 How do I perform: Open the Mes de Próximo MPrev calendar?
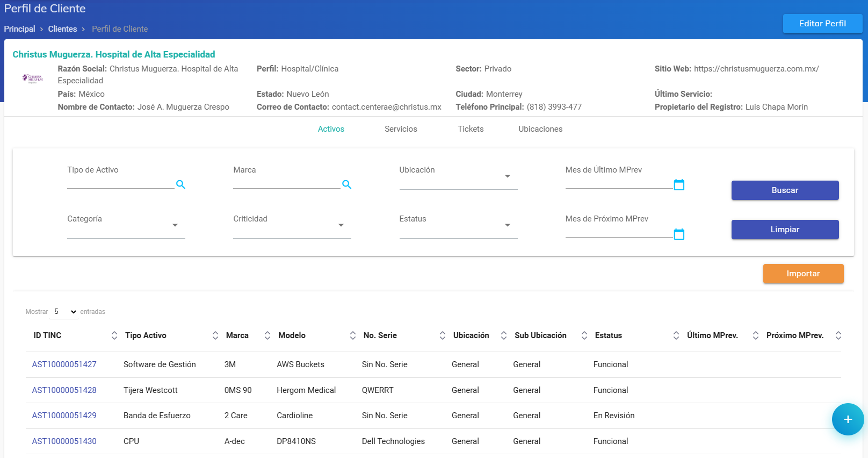679,234
